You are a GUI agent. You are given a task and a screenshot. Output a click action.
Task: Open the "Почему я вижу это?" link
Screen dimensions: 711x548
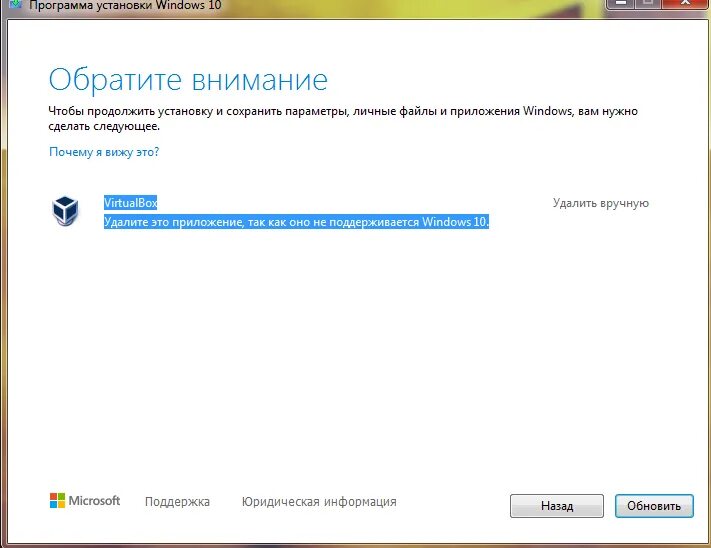click(104, 152)
